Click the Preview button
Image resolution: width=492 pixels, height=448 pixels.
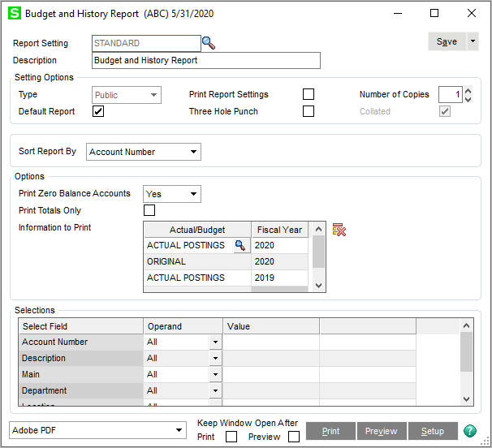tap(381, 431)
